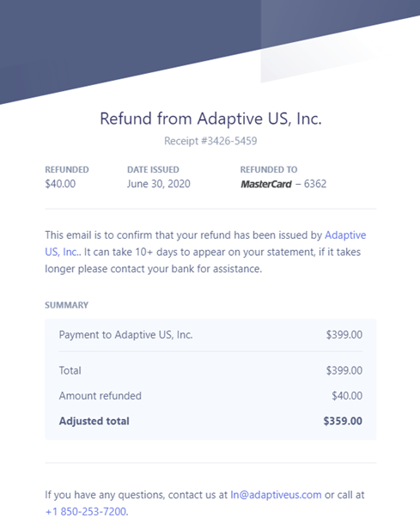Open the Adaptive US, Inc. link
420x530 pixels.
pyautogui.click(x=345, y=235)
